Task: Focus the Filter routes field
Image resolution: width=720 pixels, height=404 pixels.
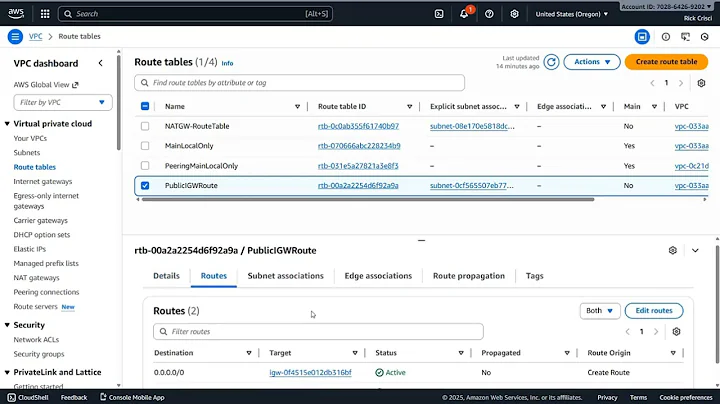Action: [x=318, y=331]
